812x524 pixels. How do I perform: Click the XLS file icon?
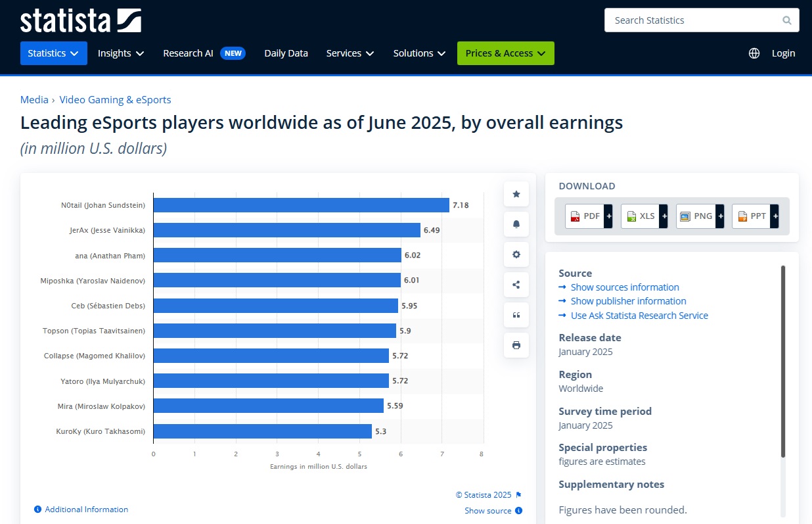[x=631, y=216]
